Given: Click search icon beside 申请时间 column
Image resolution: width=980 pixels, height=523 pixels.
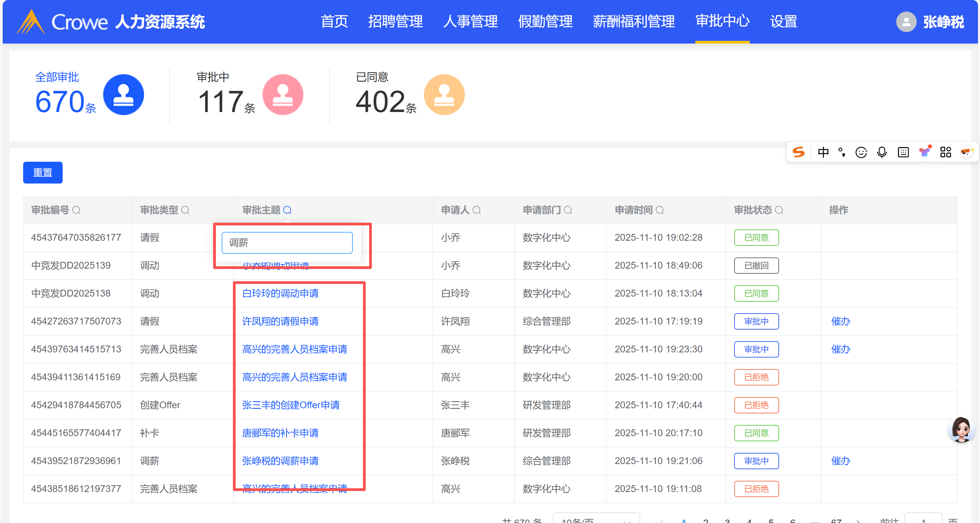Looking at the screenshot, I should coord(660,210).
